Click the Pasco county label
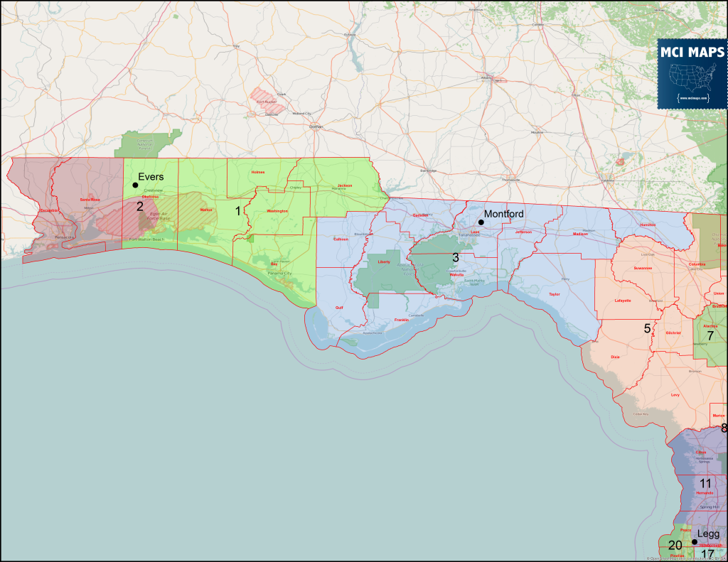 (685, 530)
